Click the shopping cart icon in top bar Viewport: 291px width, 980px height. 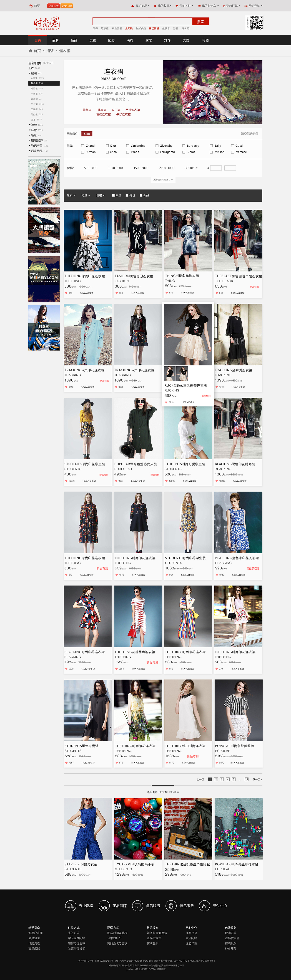point(199,6)
